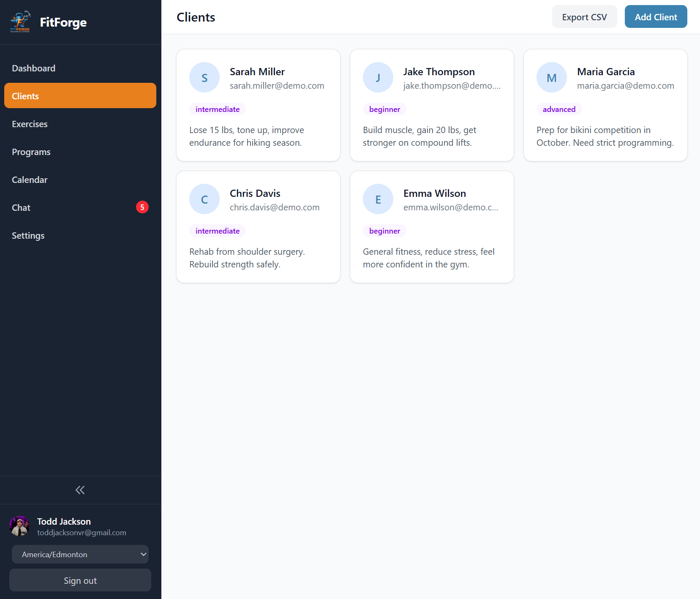The image size is (700, 599).
Task: Open the America/Edmonton timezone dropdown
Action: 80,554
